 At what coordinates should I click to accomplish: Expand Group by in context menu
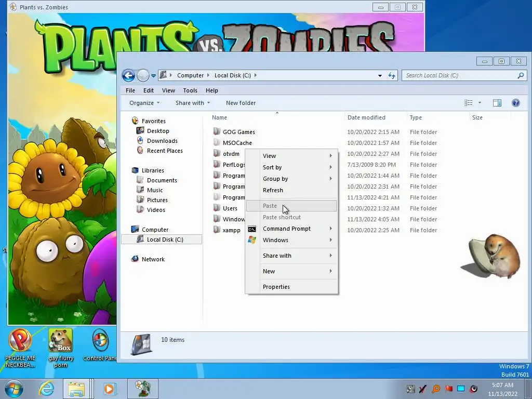(x=291, y=179)
